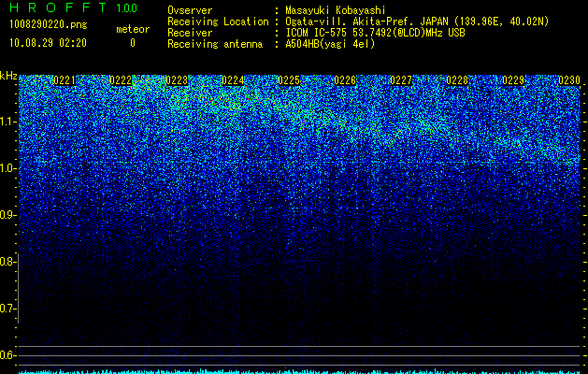Click the meteor count value 0

(133, 43)
